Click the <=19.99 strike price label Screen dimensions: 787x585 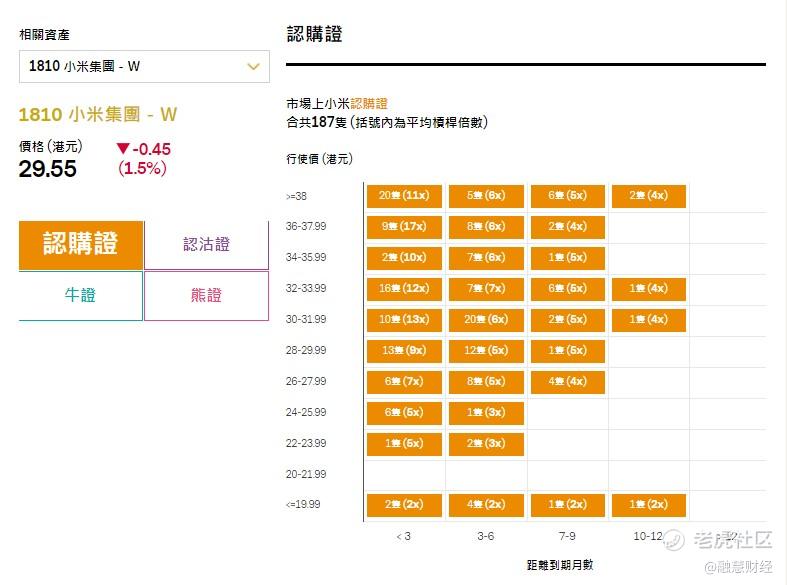point(303,504)
